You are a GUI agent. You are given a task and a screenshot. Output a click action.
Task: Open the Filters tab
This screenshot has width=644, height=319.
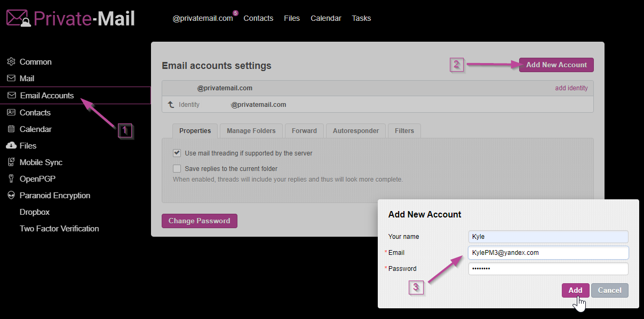click(404, 131)
